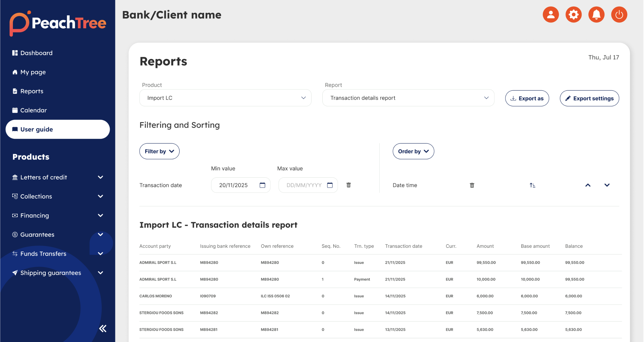Open notifications bell icon
This screenshot has height=342, width=644.
click(596, 15)
